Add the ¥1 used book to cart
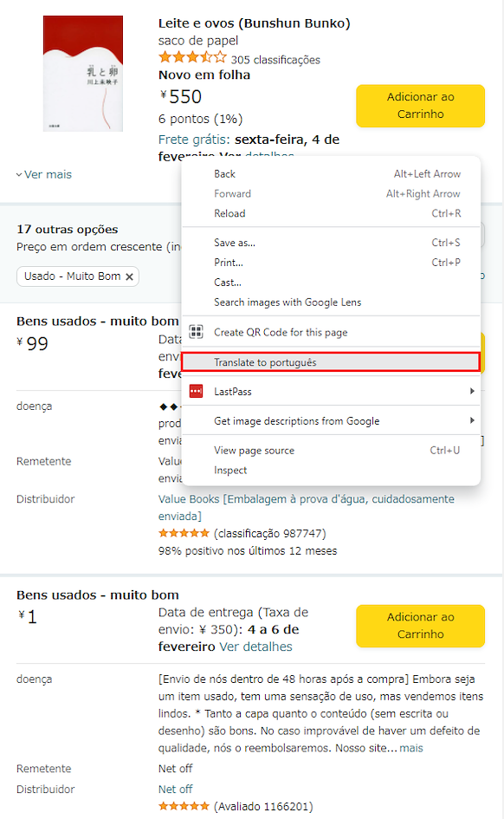The width and height of the screenshot is (504, 819). [x=421, y=626]
